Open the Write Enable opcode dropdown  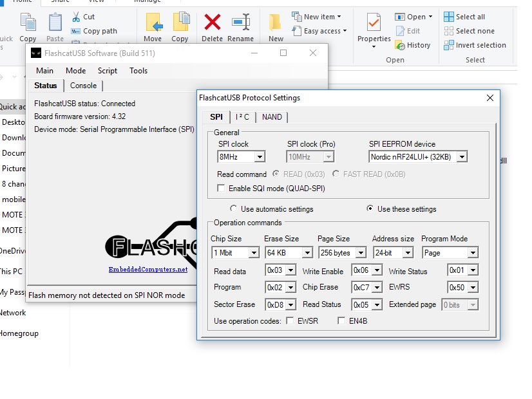[377, 270]
